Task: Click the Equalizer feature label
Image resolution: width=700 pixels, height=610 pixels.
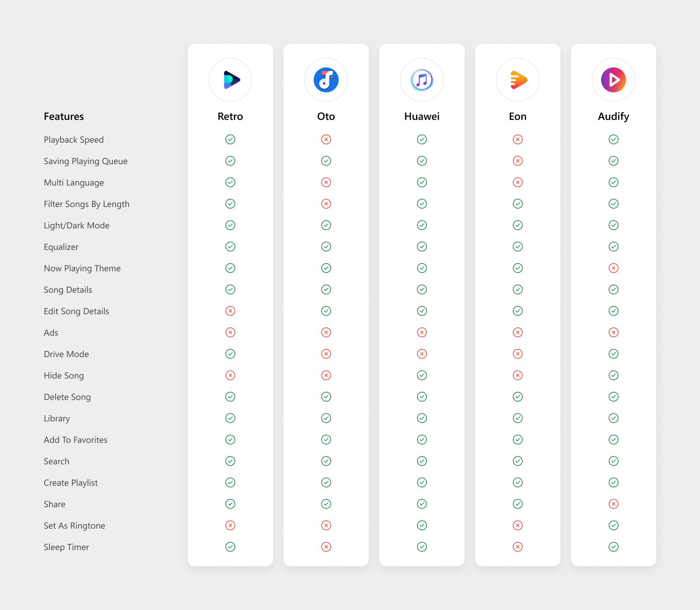Action: coord(61,247)
